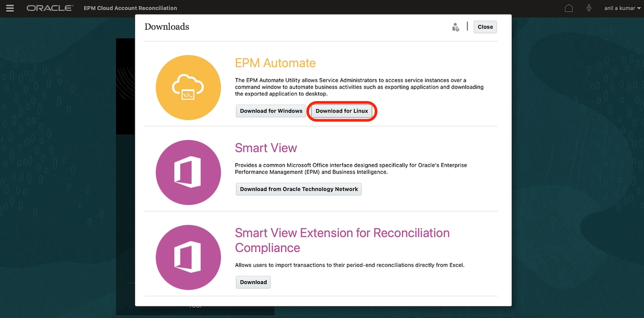
Task: Go to Home via house icon
Action: coord(569,8)
